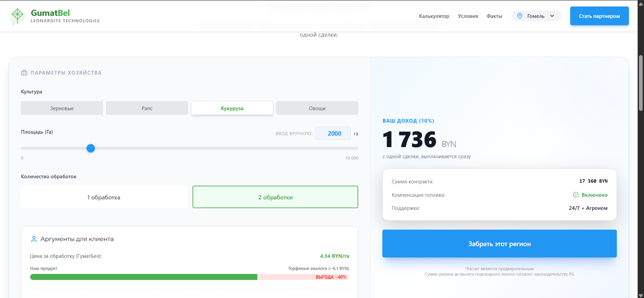Select the Зерновые crop option
Viewport: 644px width, 298px height.
pos(62,108)
